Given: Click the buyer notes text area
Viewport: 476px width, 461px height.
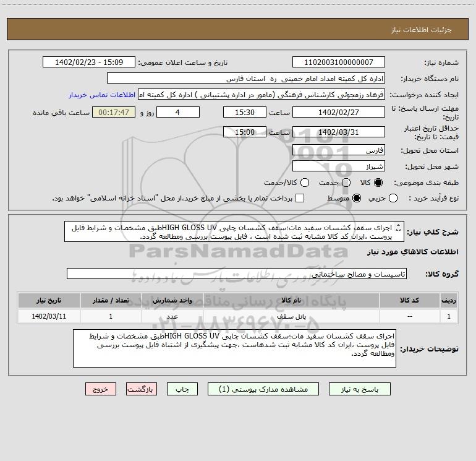Looking at the screenshot, I should click(234, 348).
